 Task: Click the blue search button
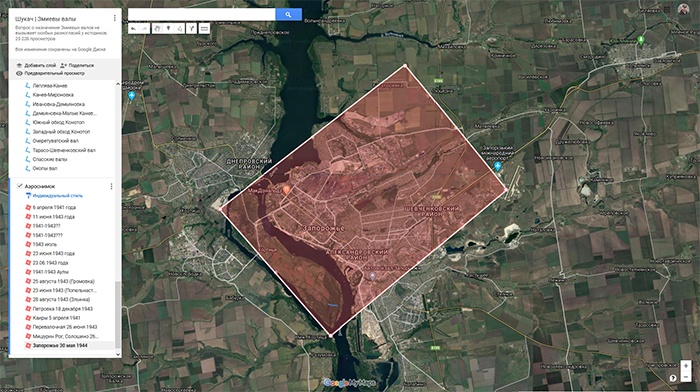[x=288, y=15]
